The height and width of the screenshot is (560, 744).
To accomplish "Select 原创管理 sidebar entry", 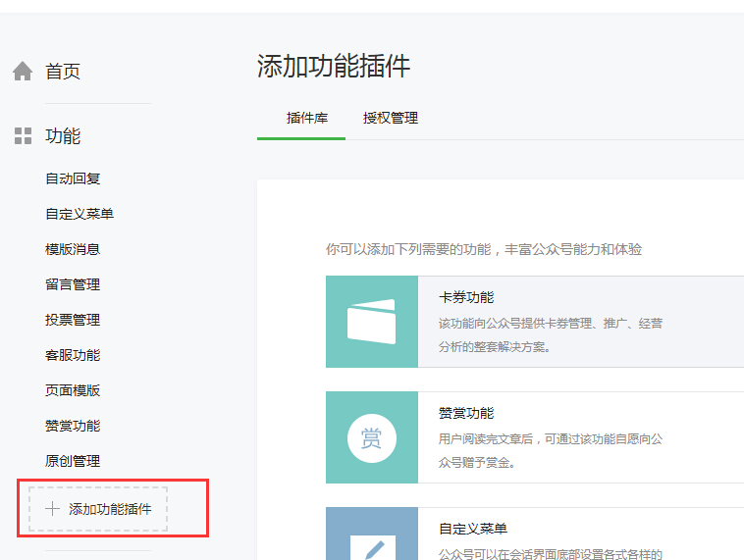I will [73, 461].
